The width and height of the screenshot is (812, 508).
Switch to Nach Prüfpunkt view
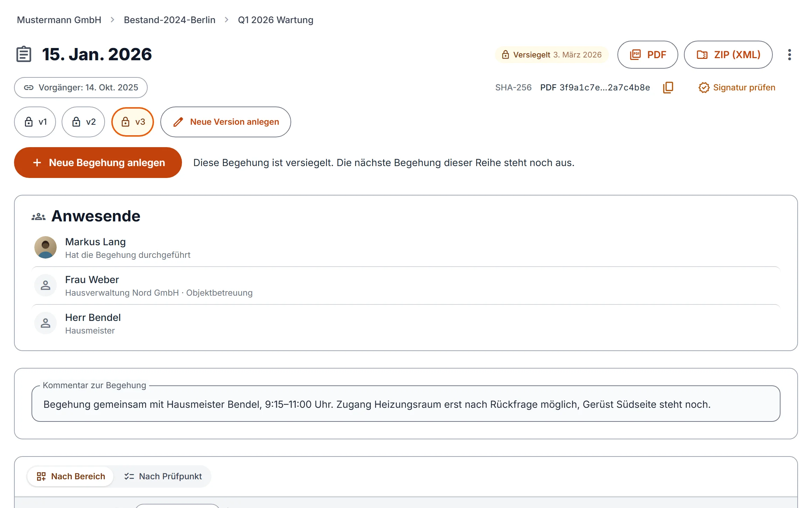click(163, 476)
